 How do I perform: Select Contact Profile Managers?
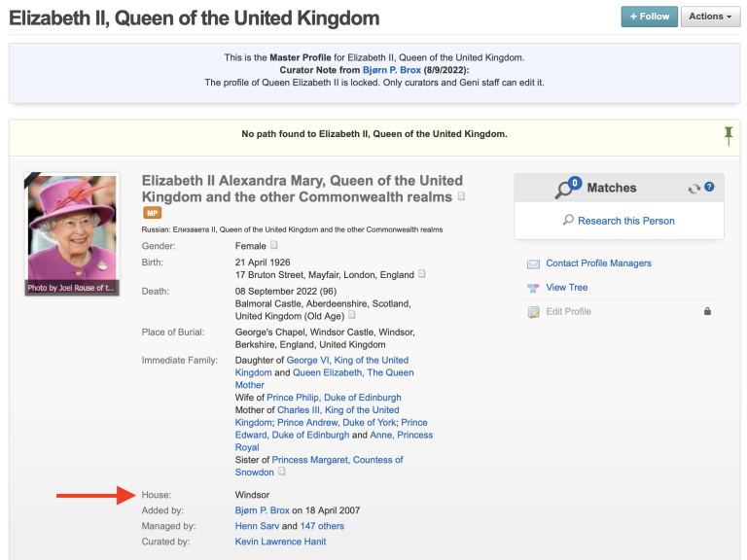pos(598,263)
